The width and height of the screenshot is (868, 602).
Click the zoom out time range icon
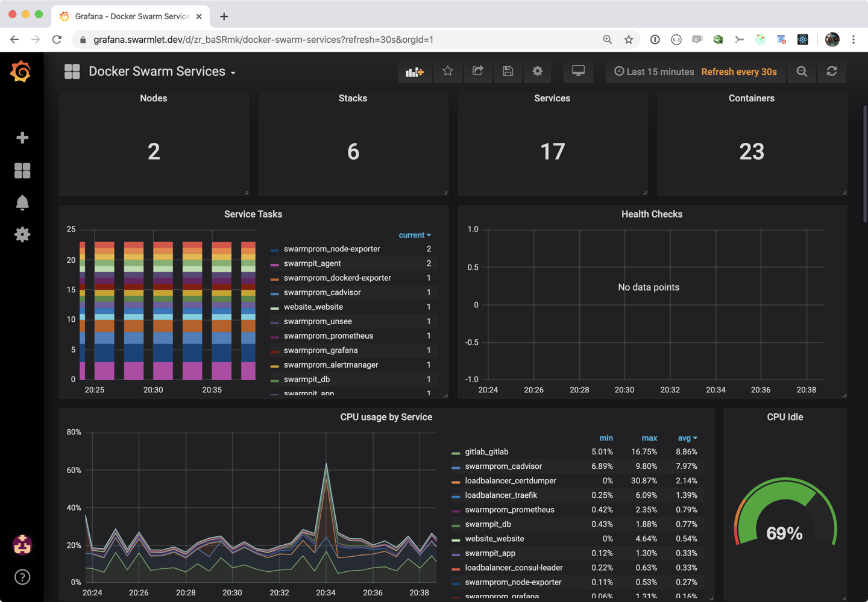(802, 72)
